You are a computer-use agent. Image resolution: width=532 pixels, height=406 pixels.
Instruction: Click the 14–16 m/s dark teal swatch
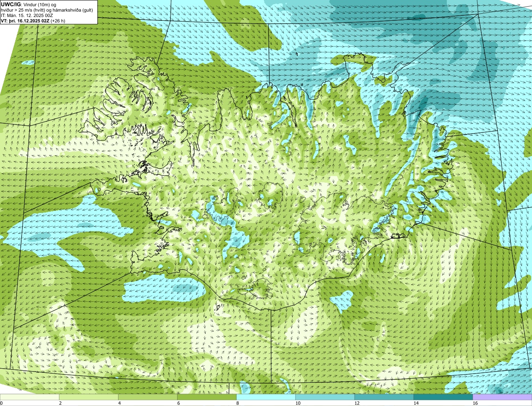pos(443,397)
